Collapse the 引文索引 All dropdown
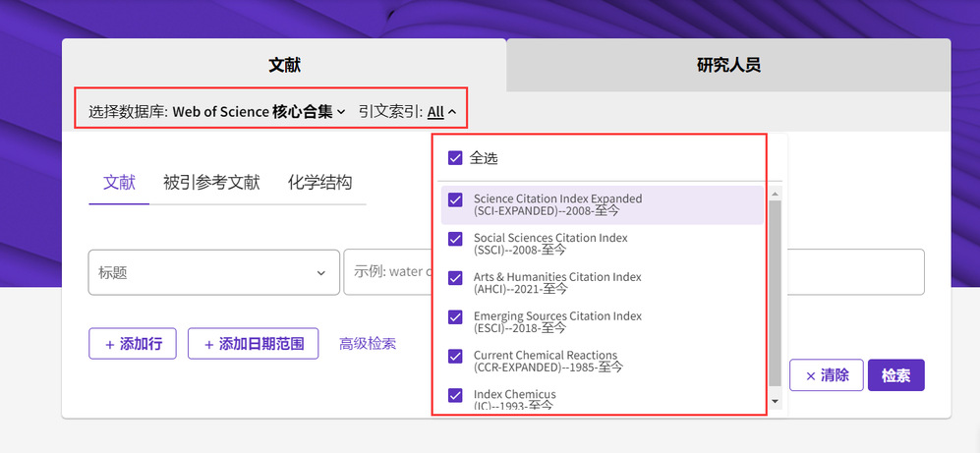 (442, 112)
